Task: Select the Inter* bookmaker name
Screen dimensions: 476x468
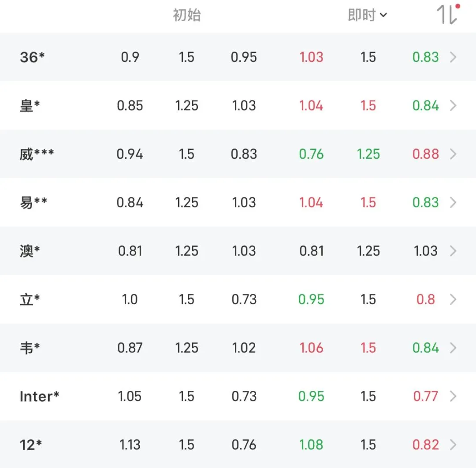Action: 39,396
